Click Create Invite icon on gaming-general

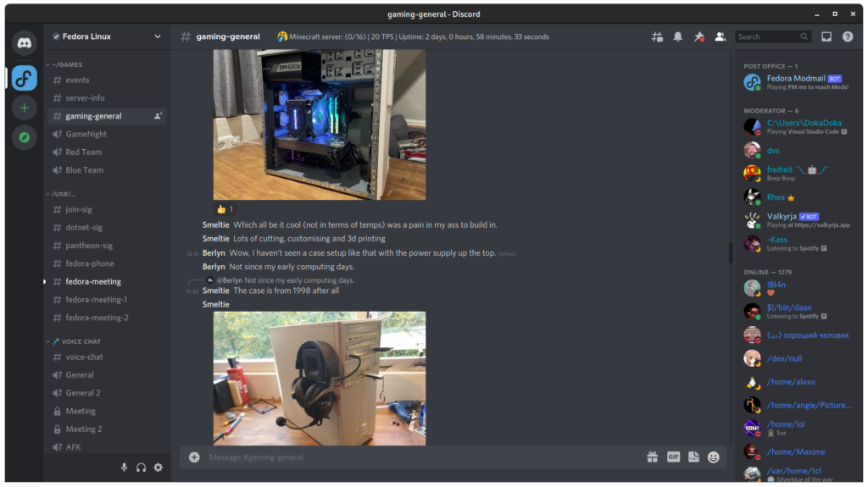(158, 116)
